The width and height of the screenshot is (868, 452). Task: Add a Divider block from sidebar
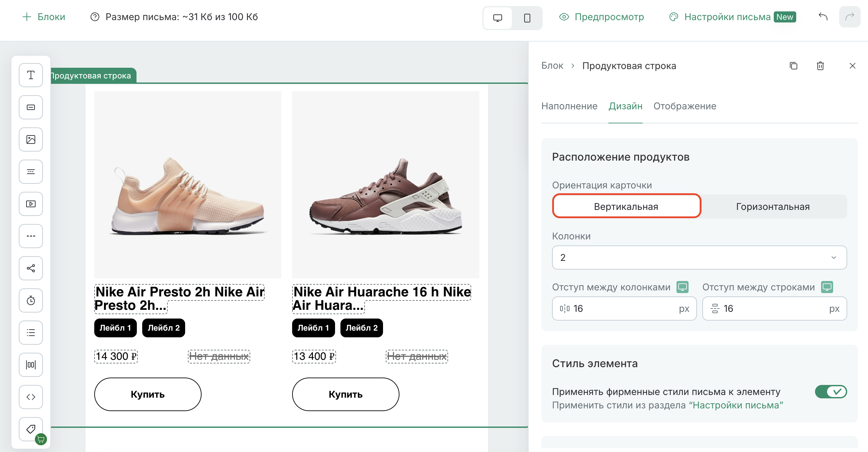coord(31,236)
